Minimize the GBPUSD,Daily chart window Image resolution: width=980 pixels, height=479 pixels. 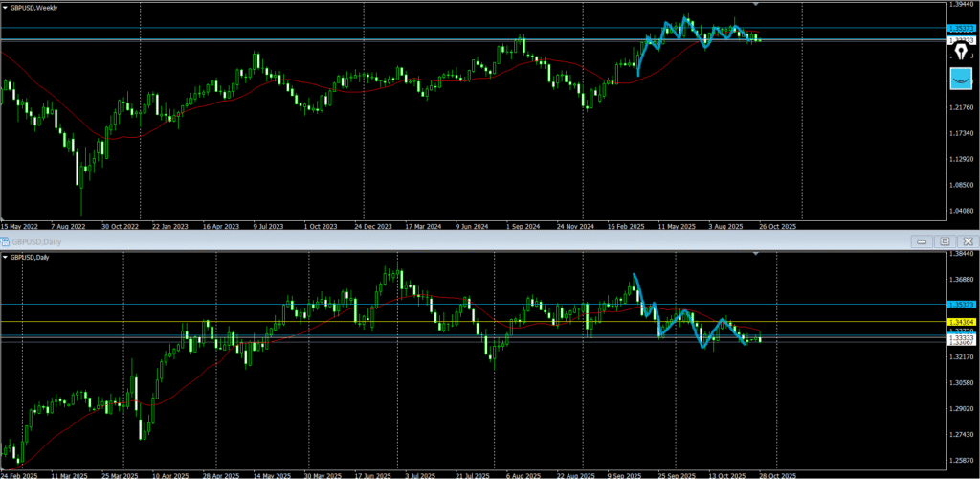click(x=922, y=241)
